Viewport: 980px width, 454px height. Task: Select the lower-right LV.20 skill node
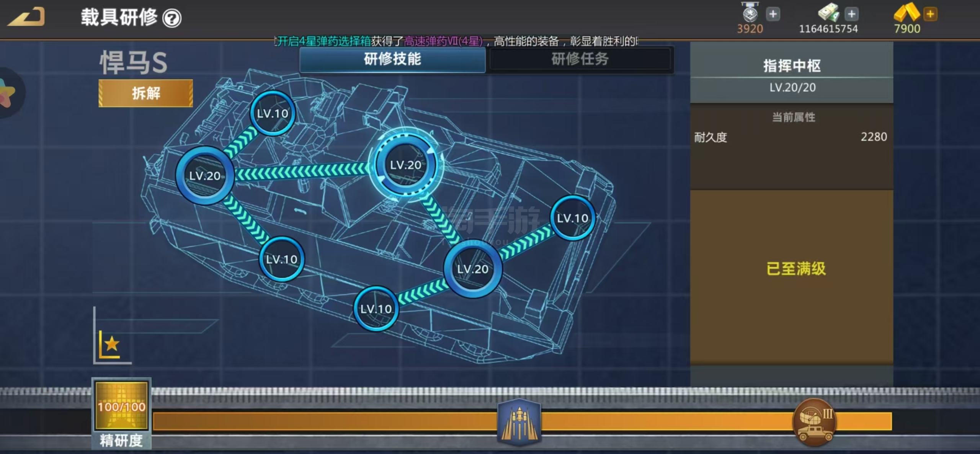[x=473, y=269]
